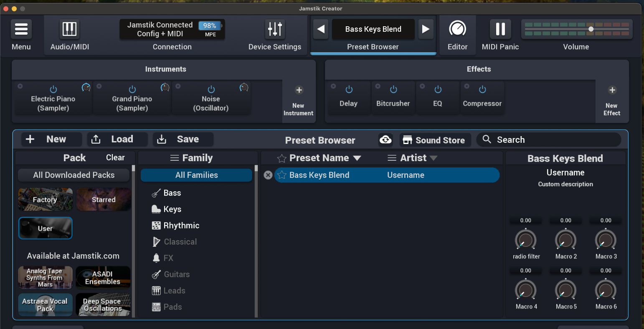Remove the Noise oscillator instrument
Viewport: 644px width, 329px height.
(178, 86)
